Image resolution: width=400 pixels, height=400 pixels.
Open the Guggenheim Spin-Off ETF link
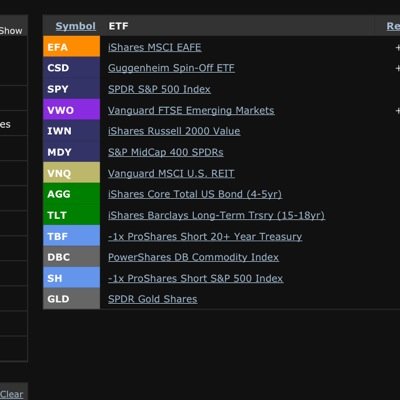click(171, 68)
